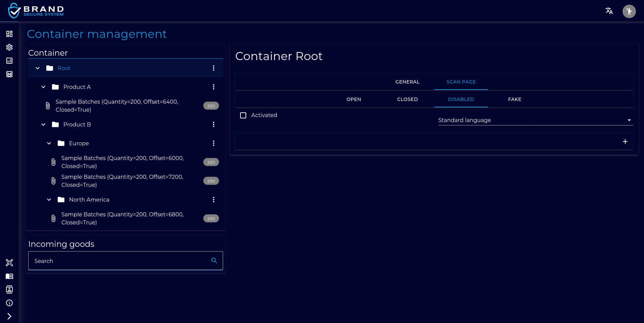The width and height of the screenshot is (644, 323).
Task: Collapse the Europe tree node
Action: [x=49, y=143]
